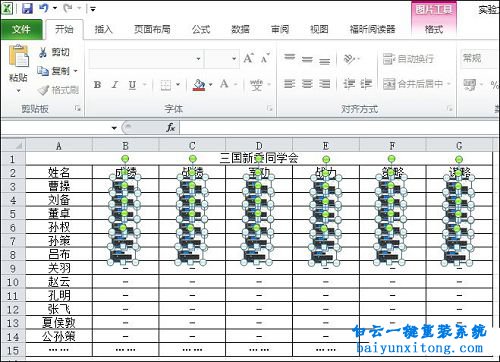
Task: Select column B header
Action: (125, 146)
